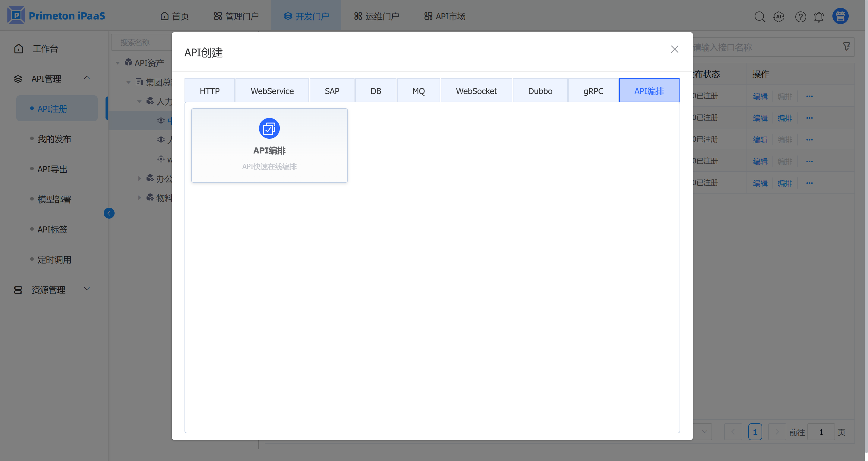Open 我的发布 in the sidebar
The height and width of the screenshot is (461, 868).
[x=54, y=139]
